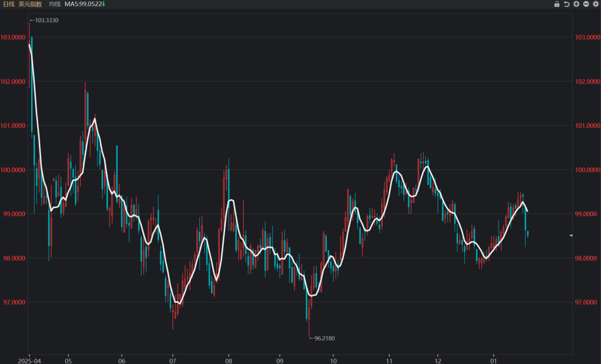Viewport: 601px width, 364px height.
Task: Select the 11 month marker on the time axis
Action: click(x=389, y=360)
